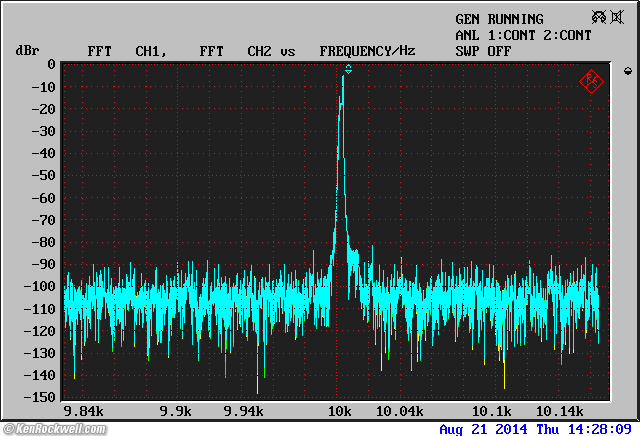
Task: Click the -90 level axis label
Action: (42, 264)
